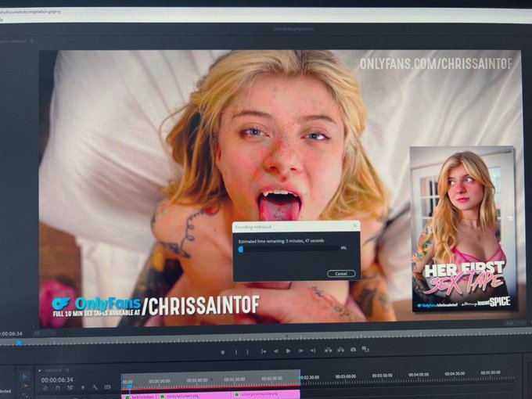
Task: Click the program monitor timecode field
Action: point(11,334)
